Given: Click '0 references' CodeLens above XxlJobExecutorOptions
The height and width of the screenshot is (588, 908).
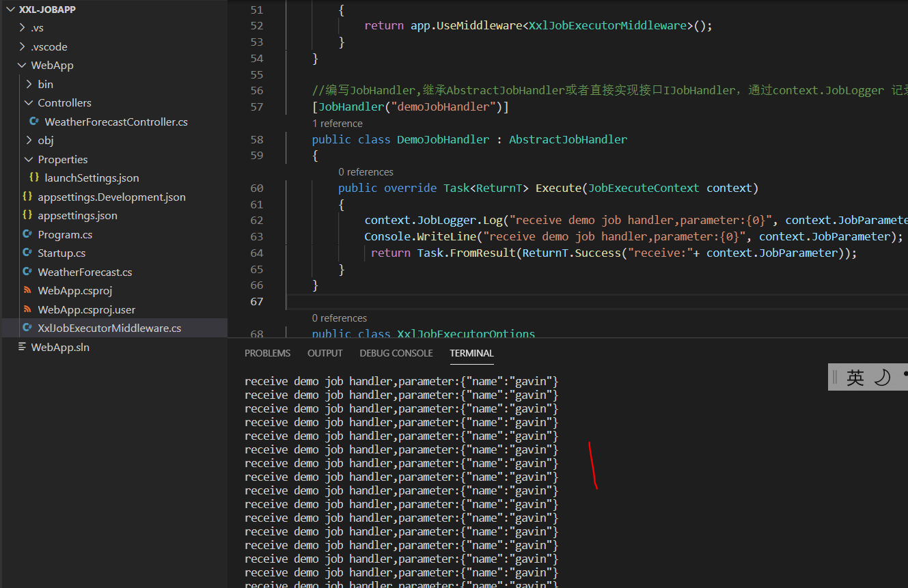Looking at the screenshot, I should [340, 318].
